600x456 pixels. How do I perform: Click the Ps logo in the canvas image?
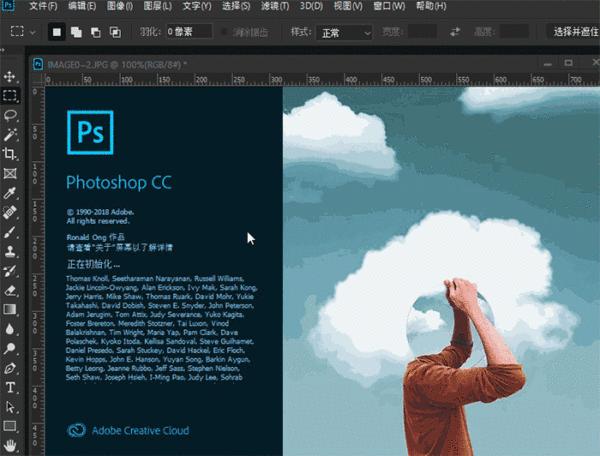pyautogui.click(x=90, y=132)
